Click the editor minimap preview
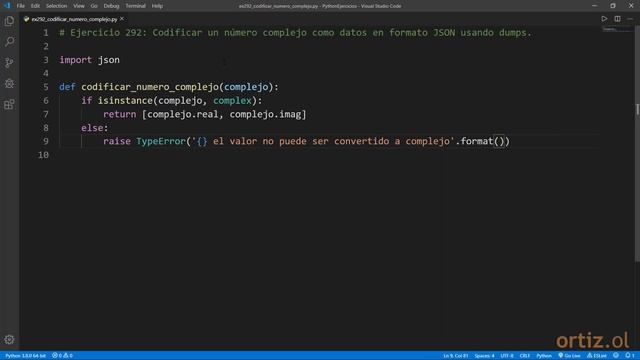Screen dimensions: 640x360 click(x=617, y=30)
